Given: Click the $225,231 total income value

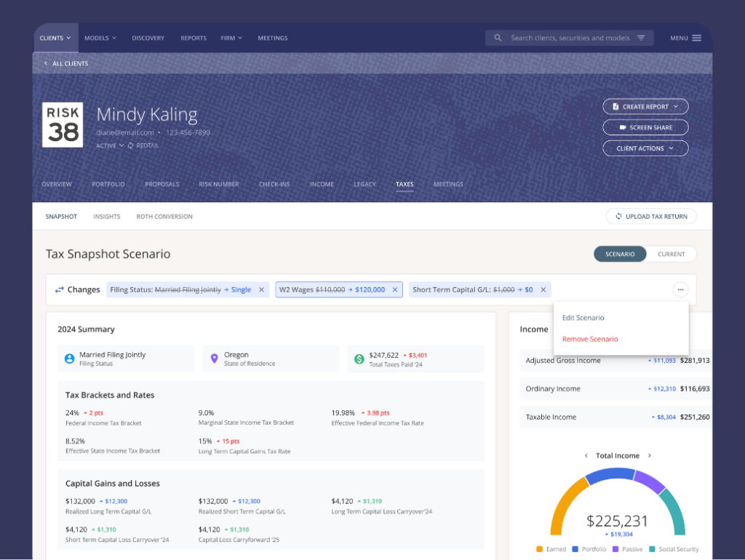Looking at the screenshot, I should (617, 521).
